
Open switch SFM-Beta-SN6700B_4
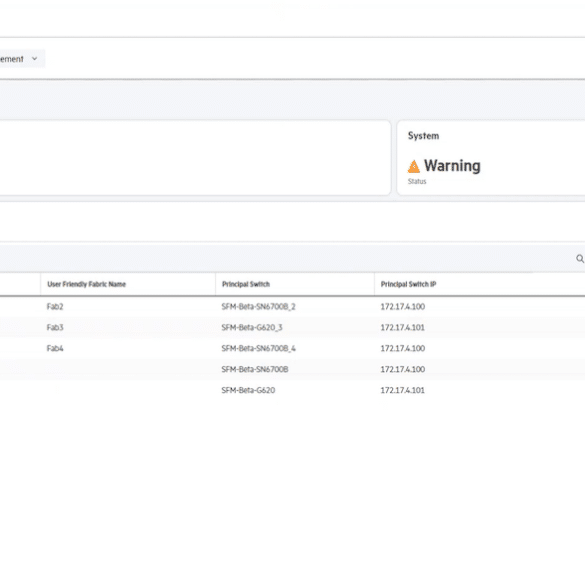pyautogui.click(x=259, y=348)
